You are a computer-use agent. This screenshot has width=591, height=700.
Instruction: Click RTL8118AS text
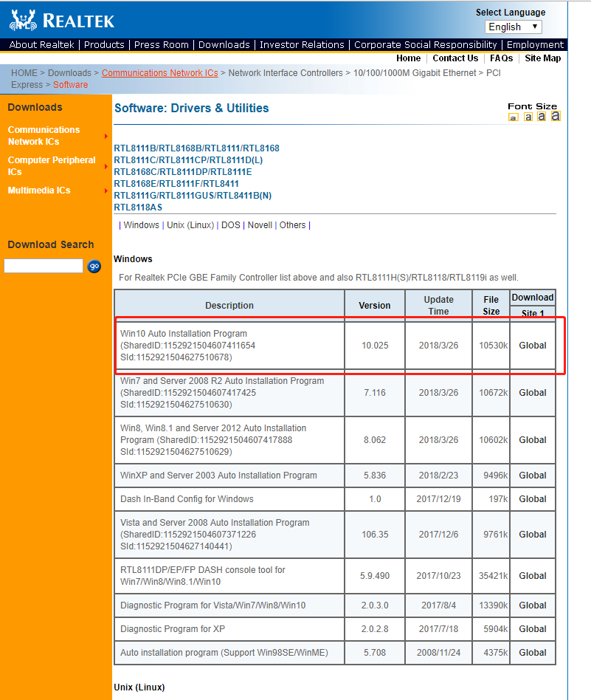138,207
